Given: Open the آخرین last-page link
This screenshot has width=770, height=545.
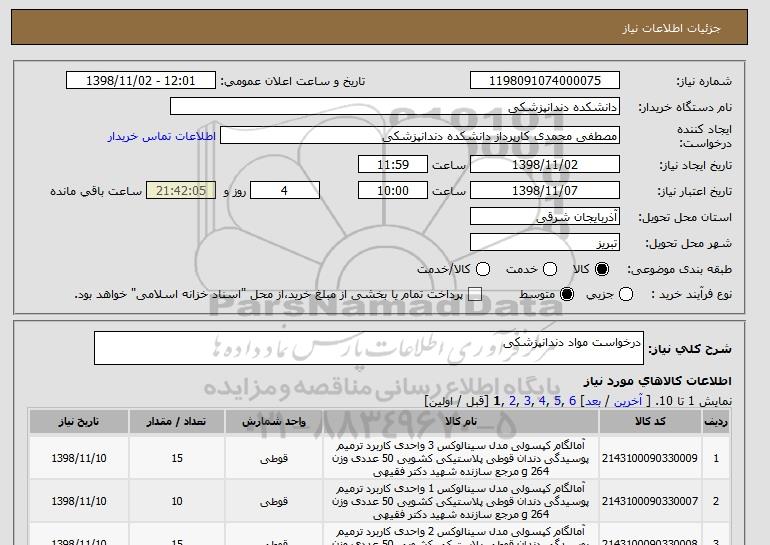Looking at the screenshot, I should click(x=628, y=401).
